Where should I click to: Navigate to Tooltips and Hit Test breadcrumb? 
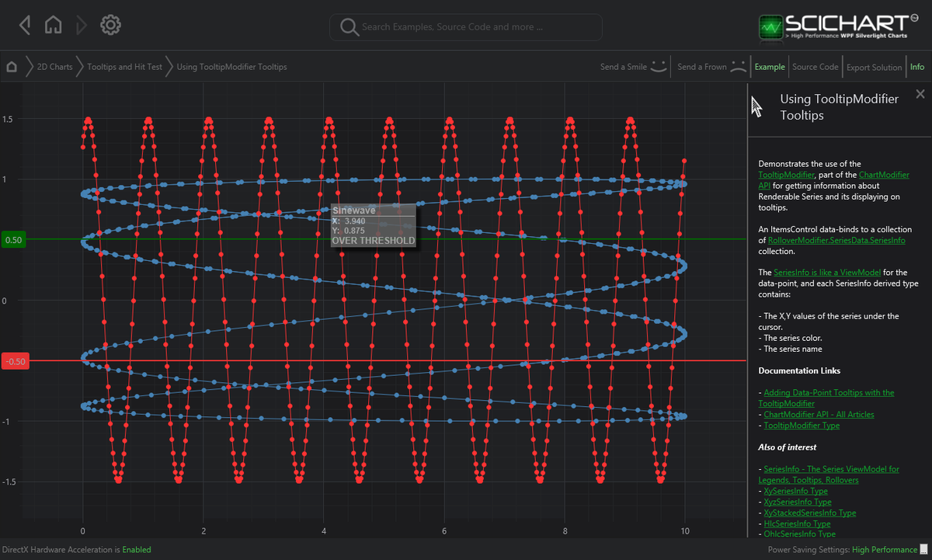click(x=125, y=67)
